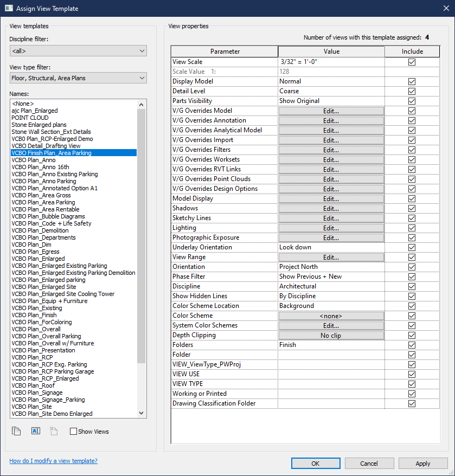Viewport: 455px width, 476px height.
Task: Toggle the Include checkbox for Shadows
Action: pos(412,208)
